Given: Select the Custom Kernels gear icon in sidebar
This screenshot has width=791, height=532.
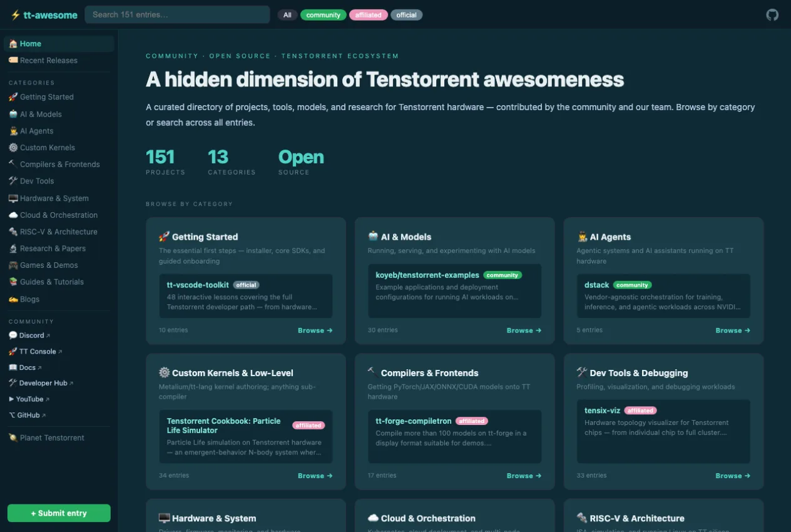Looking at the screenshot, I should click(13, 148).
